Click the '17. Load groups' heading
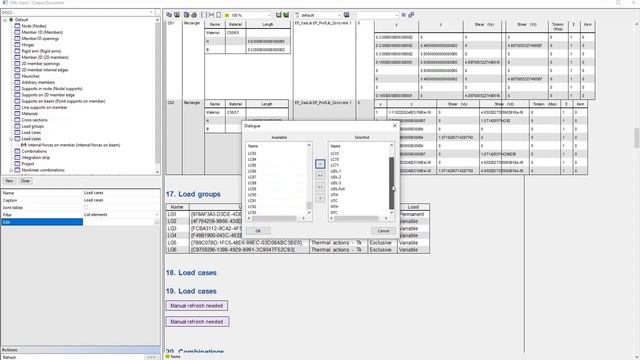This screenshot has width=640, height=360. (193, 194)
